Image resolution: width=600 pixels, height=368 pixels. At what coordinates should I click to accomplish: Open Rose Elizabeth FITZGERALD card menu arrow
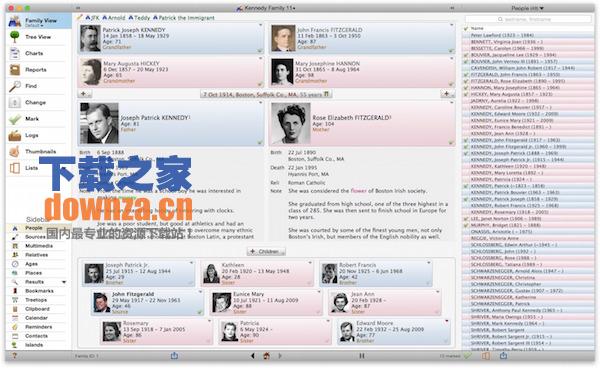(x=452, y=103)
